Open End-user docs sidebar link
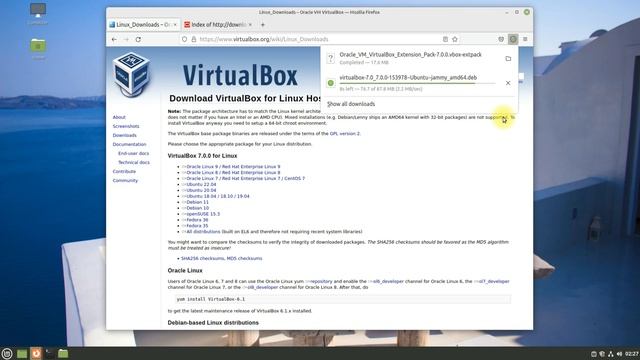The height and width of the screenshot is (360, 640). (133, 153)
